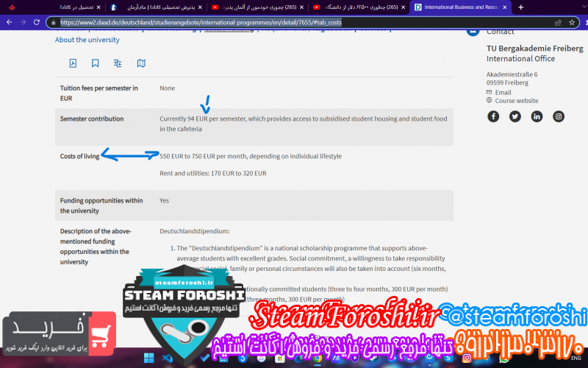Open the Course website link
The height and width of the screenshot is (368, 588).
click(516, 101)
